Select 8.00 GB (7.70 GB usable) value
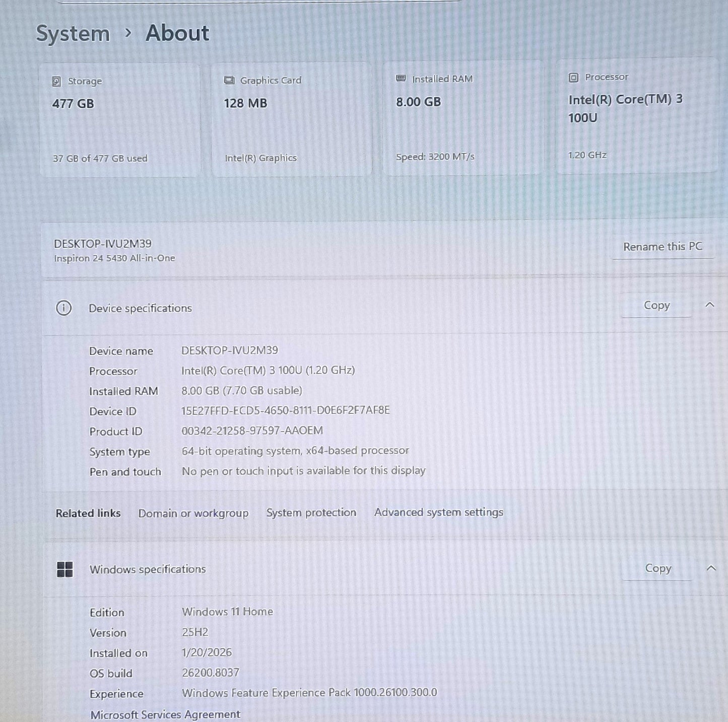The width and height of the screenshot is (728, 722). click(x=242, y=391)
